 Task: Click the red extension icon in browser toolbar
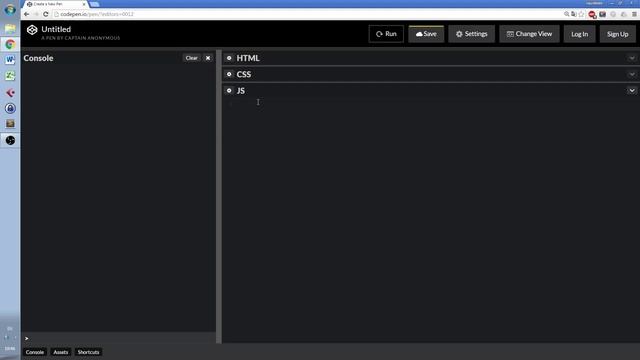coord(592,14)
